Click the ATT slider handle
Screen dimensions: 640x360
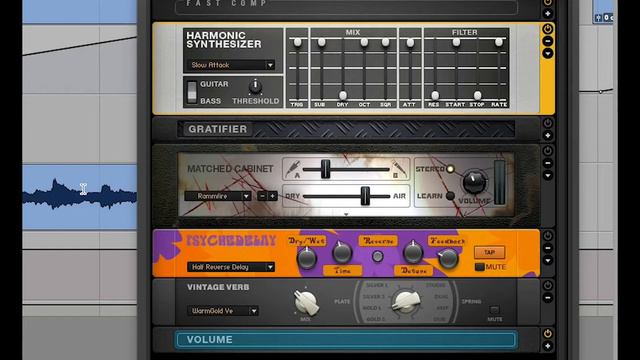pos(410,42)
